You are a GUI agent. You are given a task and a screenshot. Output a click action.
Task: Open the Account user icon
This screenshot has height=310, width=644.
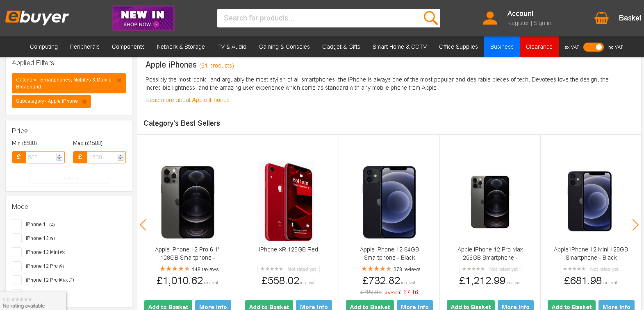click(490, 18)
